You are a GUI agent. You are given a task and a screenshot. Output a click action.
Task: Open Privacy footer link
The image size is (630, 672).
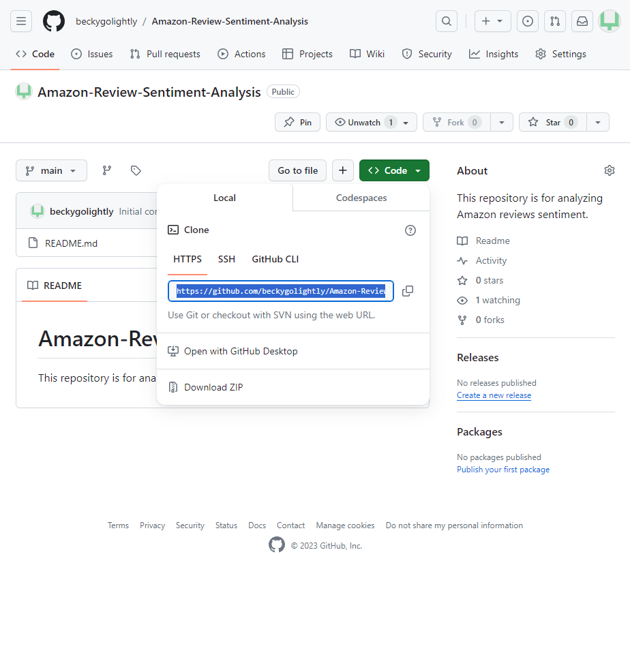tap(152, 525)
